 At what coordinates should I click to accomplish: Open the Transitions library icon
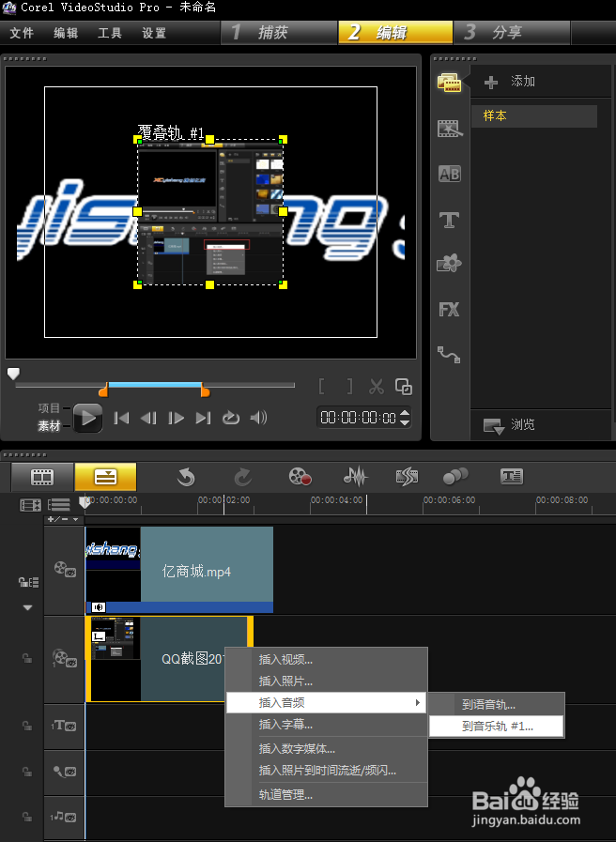click(450, 129)
